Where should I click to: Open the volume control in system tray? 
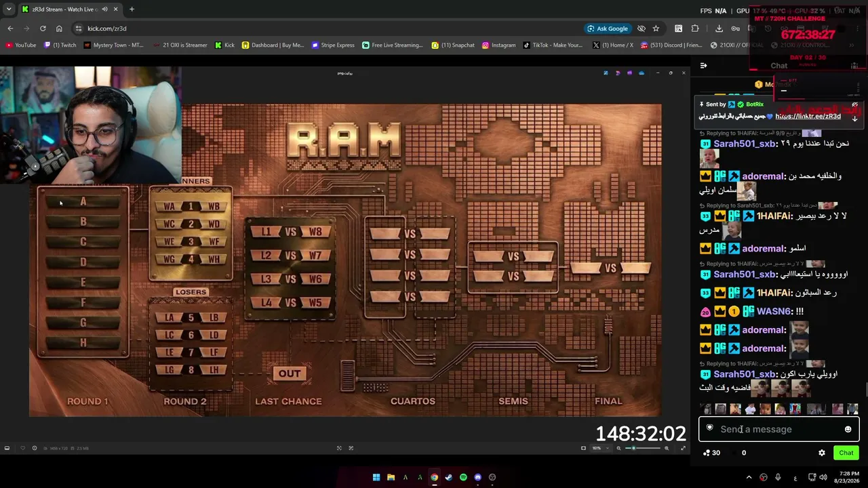[824, 477]
